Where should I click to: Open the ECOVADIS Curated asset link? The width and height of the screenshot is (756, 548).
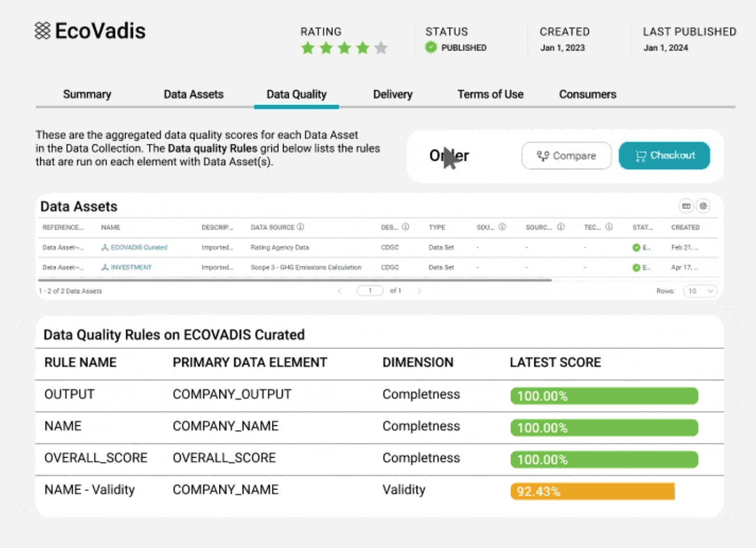(138, 247)
